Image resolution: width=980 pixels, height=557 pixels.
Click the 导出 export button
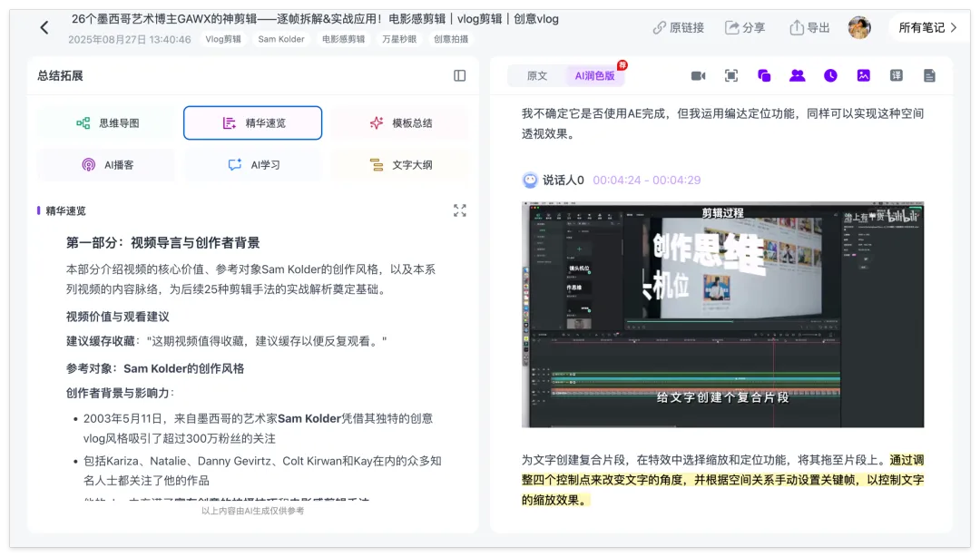click(810, 27)
